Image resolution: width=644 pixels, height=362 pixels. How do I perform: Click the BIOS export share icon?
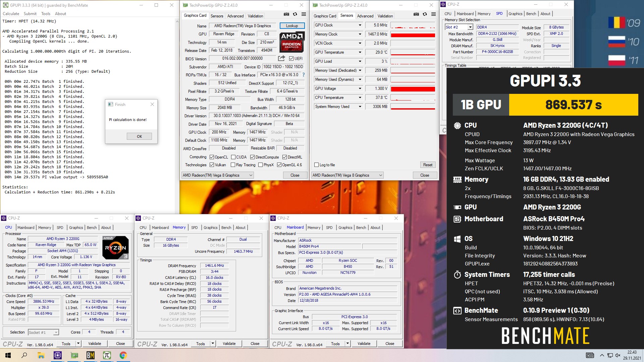coord(281,58)
